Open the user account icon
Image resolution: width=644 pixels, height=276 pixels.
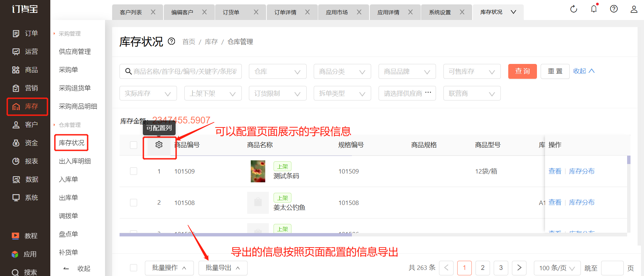634,9
